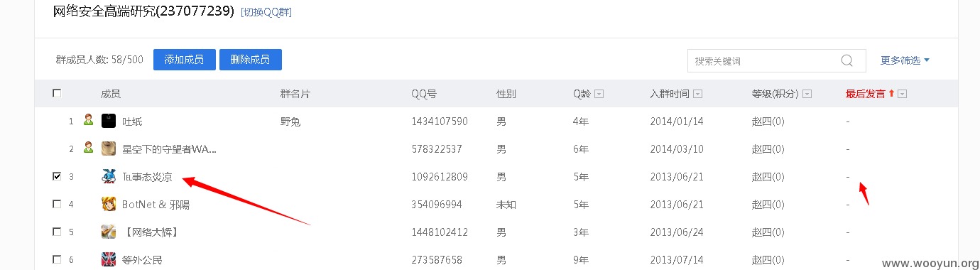Click Tel事态炎凉 avatar icon
The width and height of the screenshot is (980, 270).
[109, 176]
